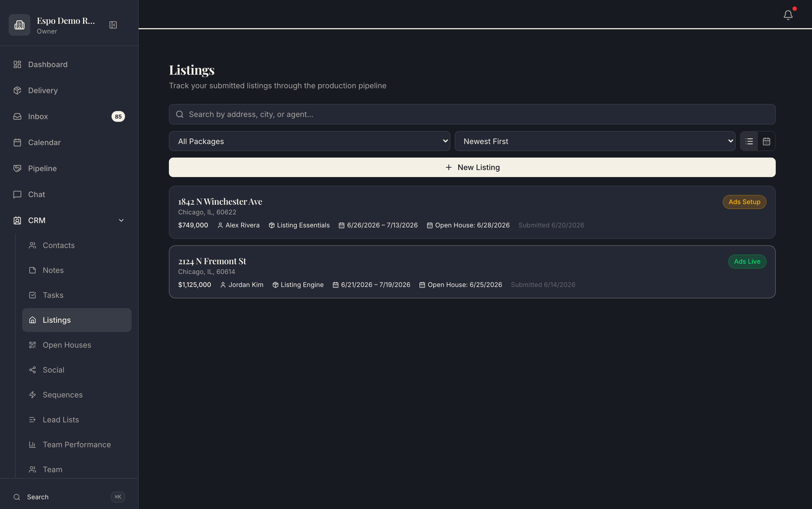Open the notifications bell

pos(788,15)
